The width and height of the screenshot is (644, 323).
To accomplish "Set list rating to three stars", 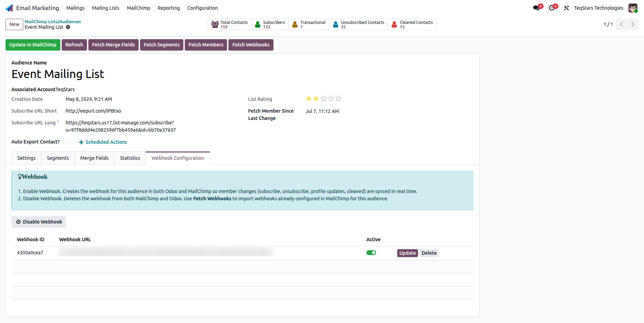I will pos(323,99).
